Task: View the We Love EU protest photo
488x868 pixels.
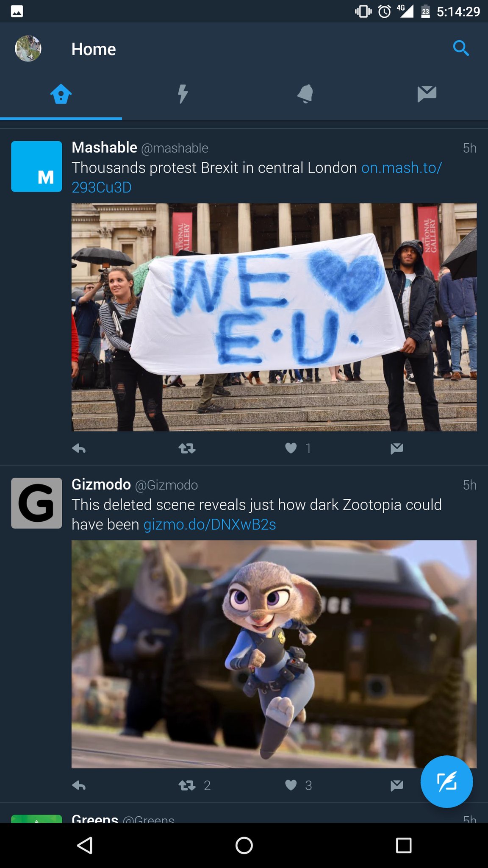Action: point(274,317)
